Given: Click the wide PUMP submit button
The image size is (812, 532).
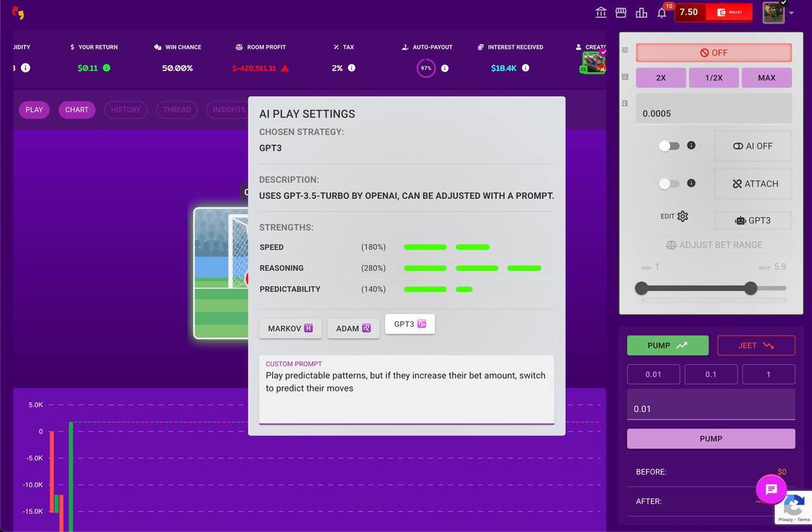Looking at the screenshot, I should click(x=711, y=439).
